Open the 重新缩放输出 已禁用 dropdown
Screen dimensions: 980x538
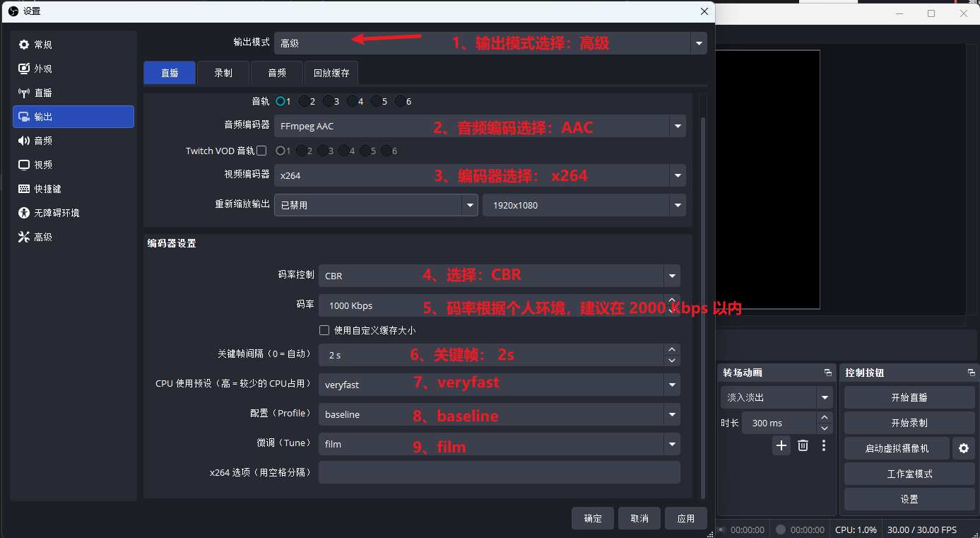coord(376,205)
